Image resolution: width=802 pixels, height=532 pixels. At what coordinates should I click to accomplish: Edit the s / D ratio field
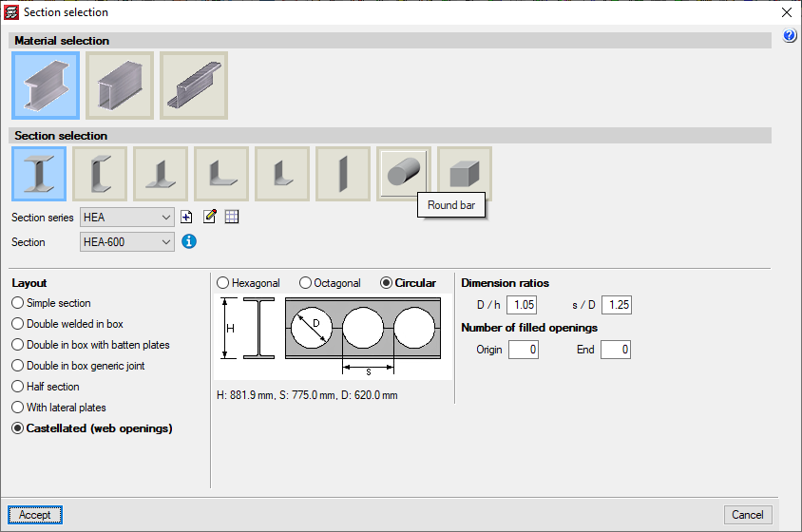click(617, 305)
